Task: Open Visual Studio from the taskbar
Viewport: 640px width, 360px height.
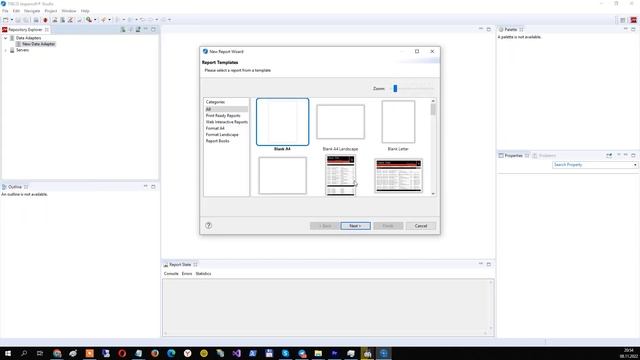Action: tap(236, 353)
